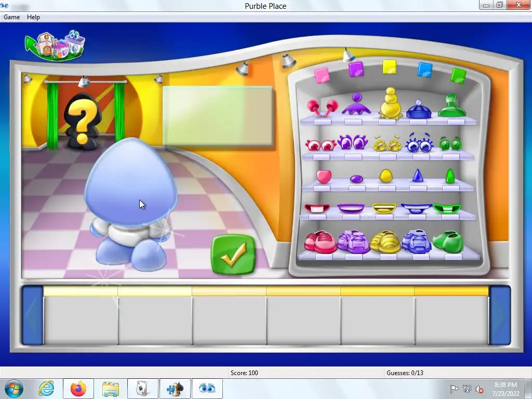532x399 pixels.
Task: Pick the red sneakers
Action: pos(320,242)
